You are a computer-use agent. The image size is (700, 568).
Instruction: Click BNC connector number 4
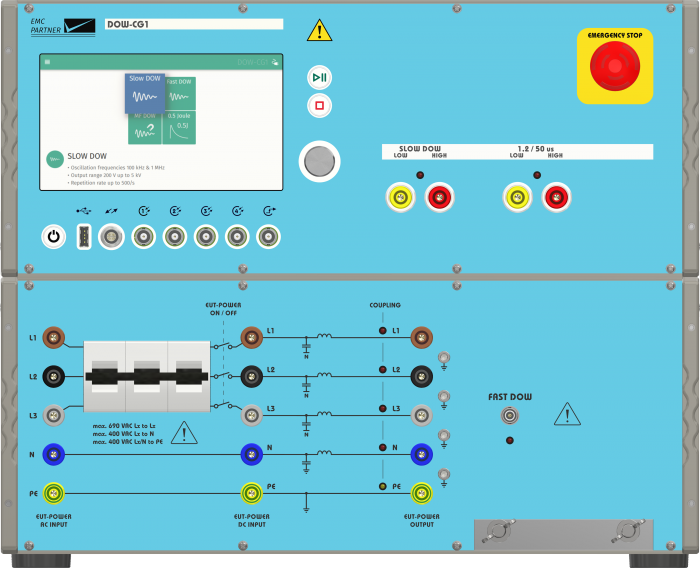[237, 237]
